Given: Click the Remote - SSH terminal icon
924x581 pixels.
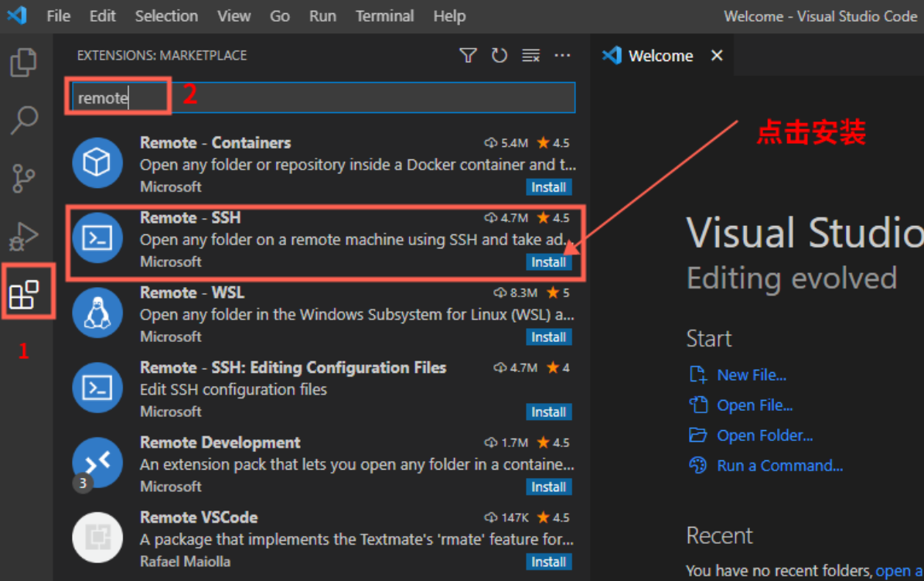Looking at the screenshot, I should pos(97,238).
